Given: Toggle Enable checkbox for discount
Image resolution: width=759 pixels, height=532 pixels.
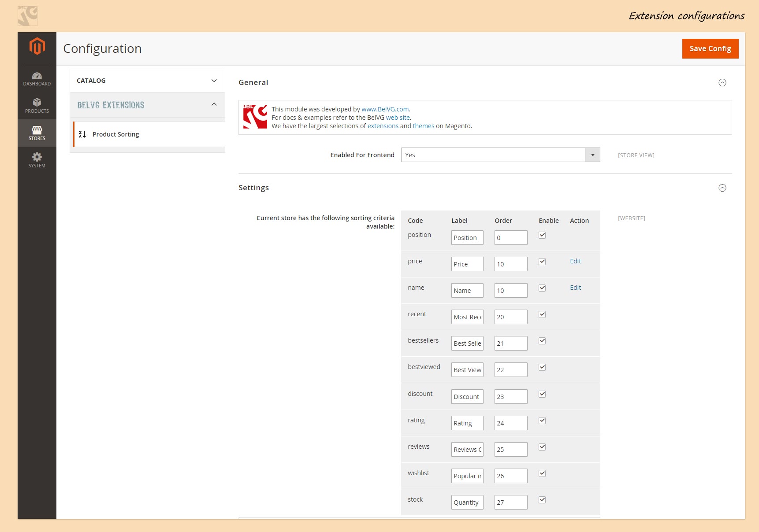Looking at the screenshot, I should [542, 394].
